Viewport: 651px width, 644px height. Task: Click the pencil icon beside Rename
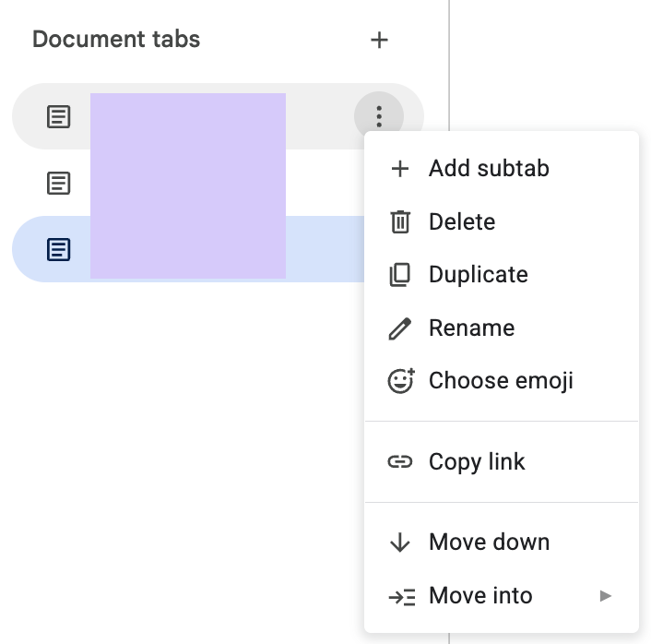pyautogui.click(x=400, y=328)
